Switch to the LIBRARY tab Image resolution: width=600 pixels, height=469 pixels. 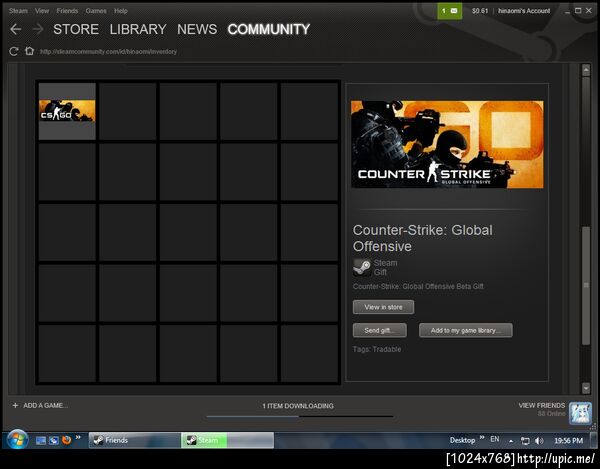(x=138, y=29)
